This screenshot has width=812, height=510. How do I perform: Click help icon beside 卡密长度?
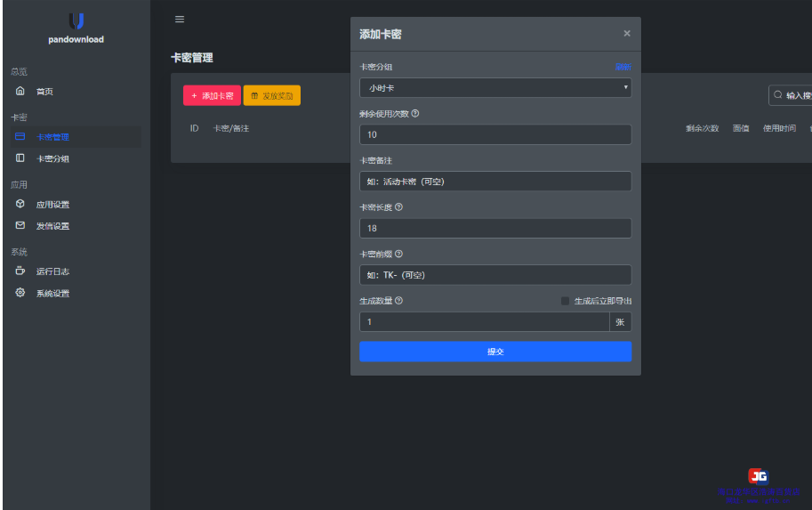[x=398, y=207]
